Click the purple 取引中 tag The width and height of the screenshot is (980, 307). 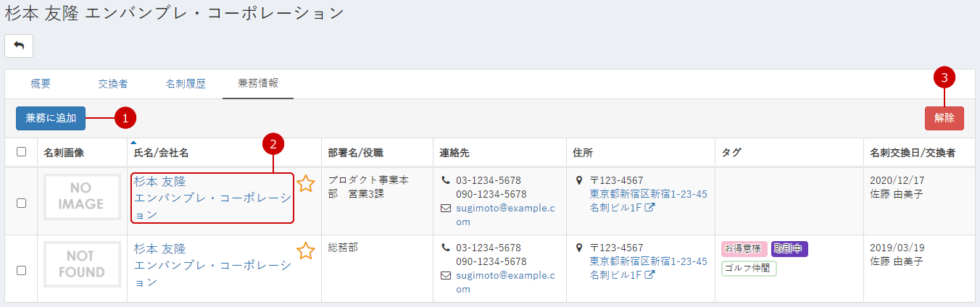(x=789, y=249)
